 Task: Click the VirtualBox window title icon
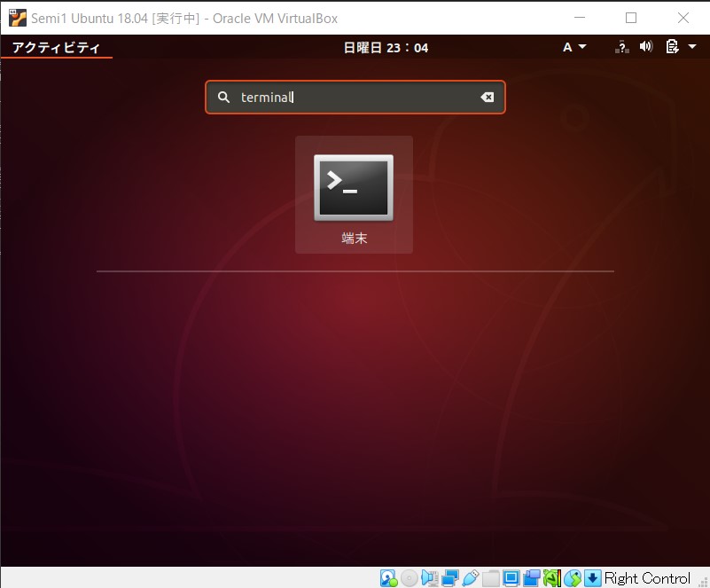click(18, 18)
